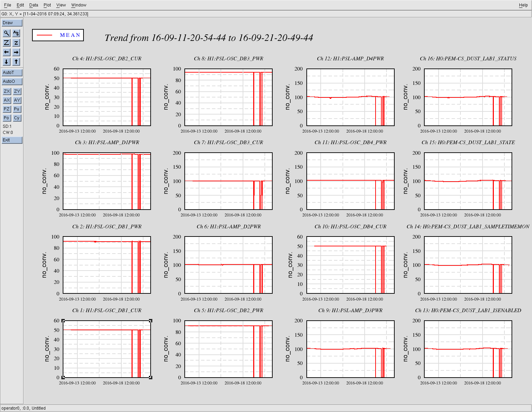Select the Ch 6 H1:PSL-AMP_D2PWR plot
532x412 pixels.
[x=228, y=265]
